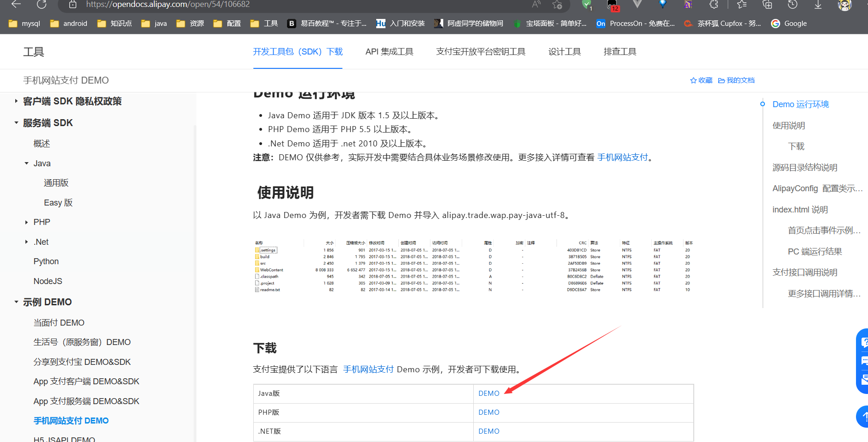Download the Java版 DEMO
This screenshot has width=868, height=442.
pos(489,394)
